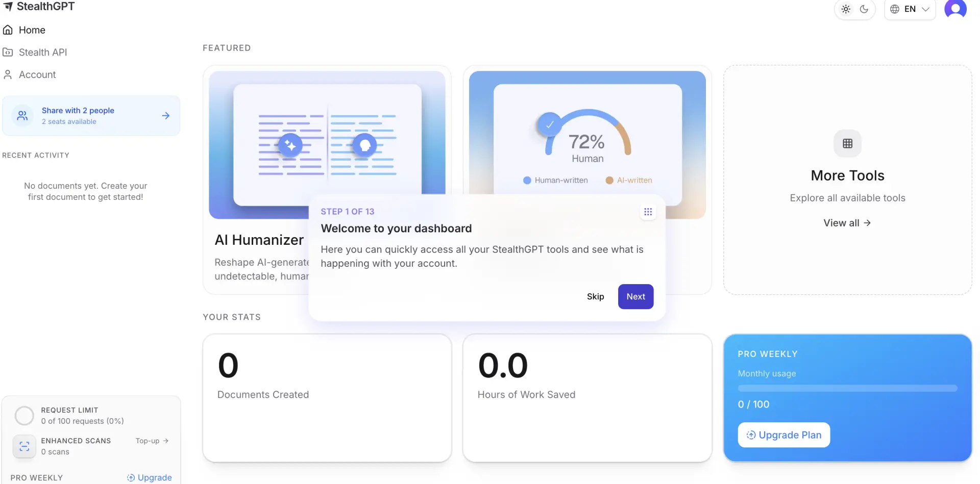
Task: Click the '0 / 100' usage text
Action: (x=753, y=404)
